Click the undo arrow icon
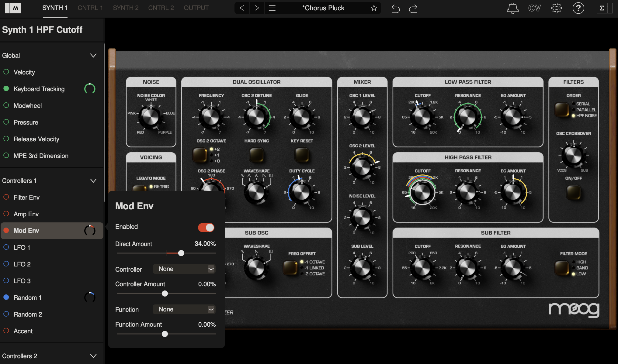This screenshot has height=364, width=618. pyautogui.click(x=395, y=9)
